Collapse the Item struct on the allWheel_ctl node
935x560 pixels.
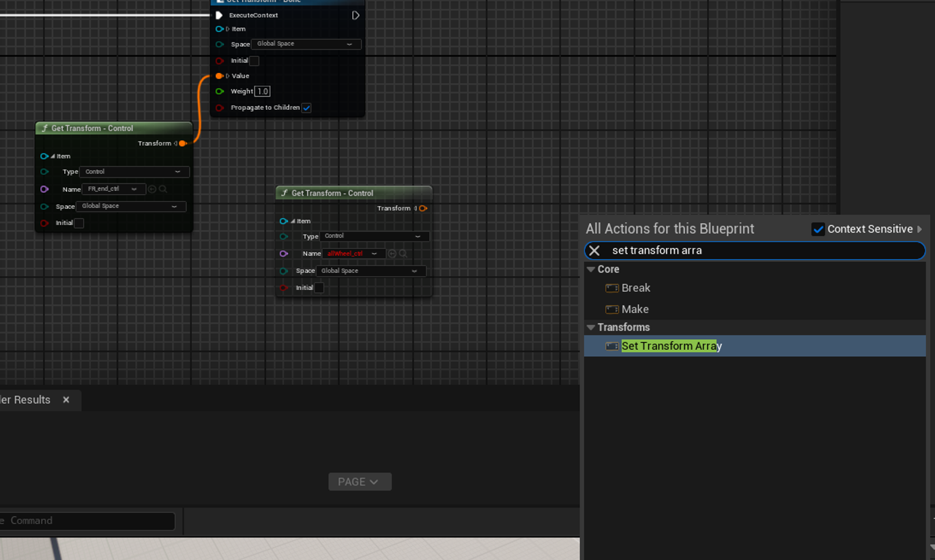coord(293,221)
